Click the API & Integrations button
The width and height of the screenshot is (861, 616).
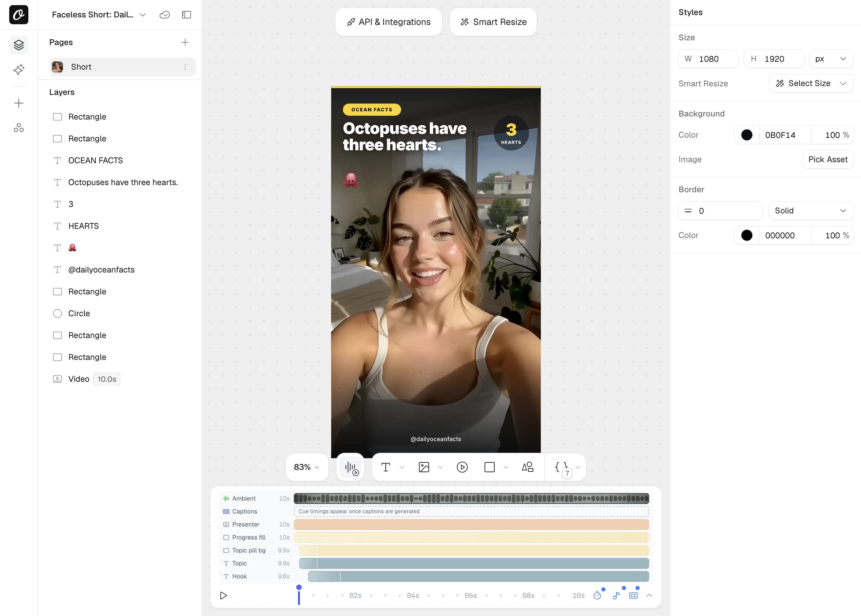coord(388,22)
